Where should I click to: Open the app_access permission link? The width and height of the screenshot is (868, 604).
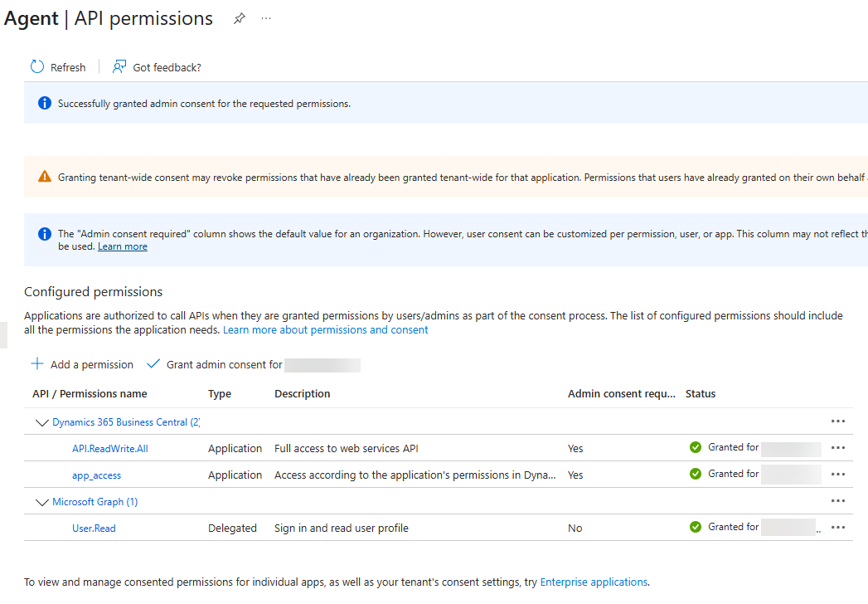coord(96,475)
